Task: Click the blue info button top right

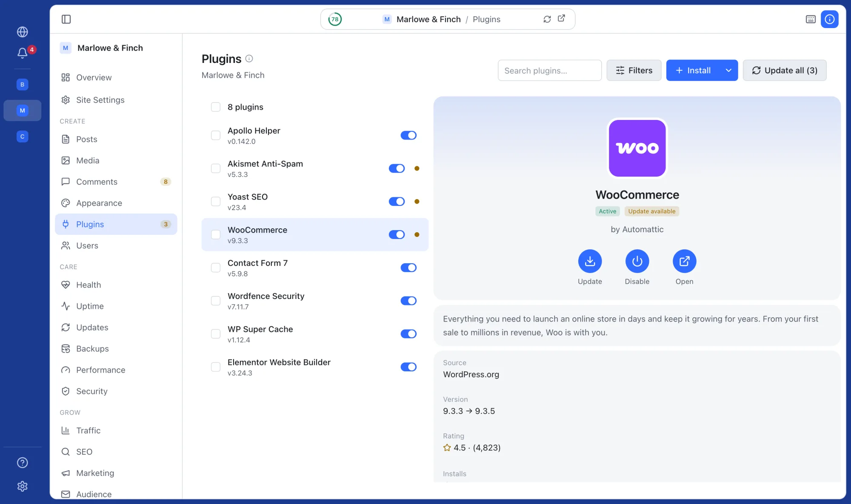Action: coord(830,19)
